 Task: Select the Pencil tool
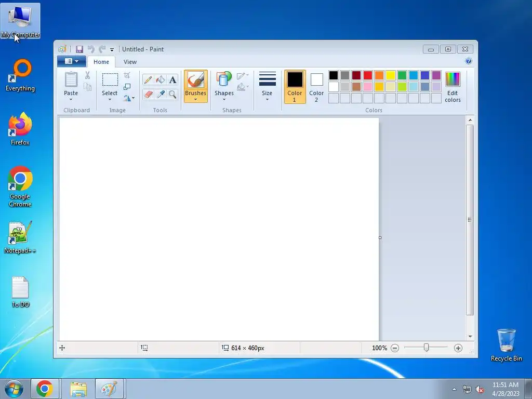tap(148, 79)
